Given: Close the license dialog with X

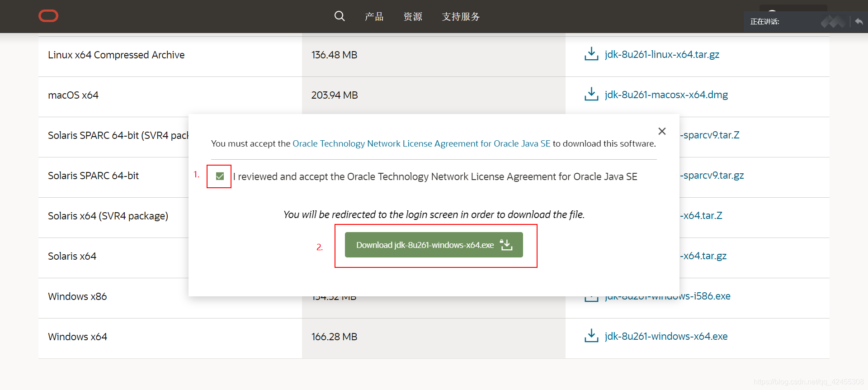Looking at the screenshot, I should (662, 131).
